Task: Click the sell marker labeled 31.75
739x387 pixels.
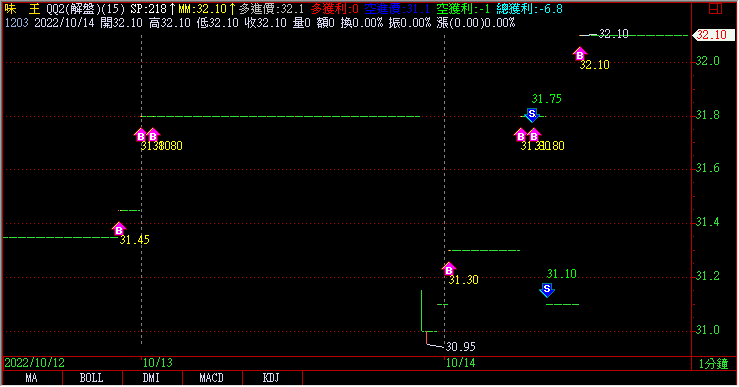Action: (x=532, y=115)
